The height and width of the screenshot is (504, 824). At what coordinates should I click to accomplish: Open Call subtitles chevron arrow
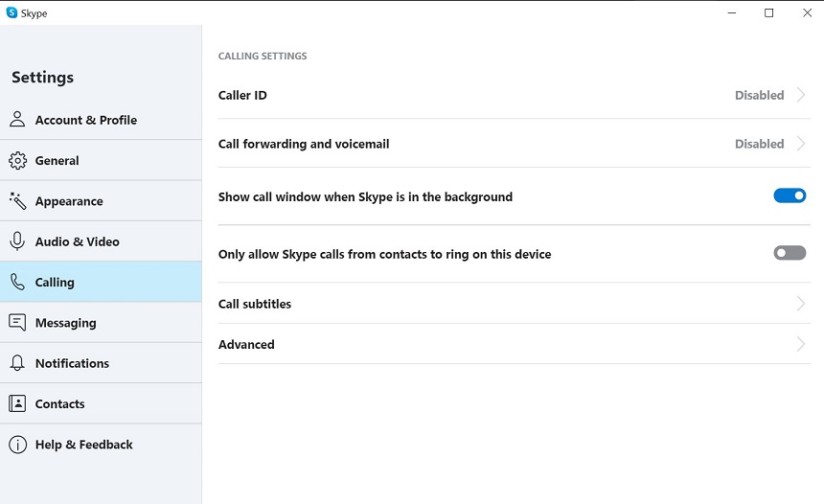[x=800, y=303]
